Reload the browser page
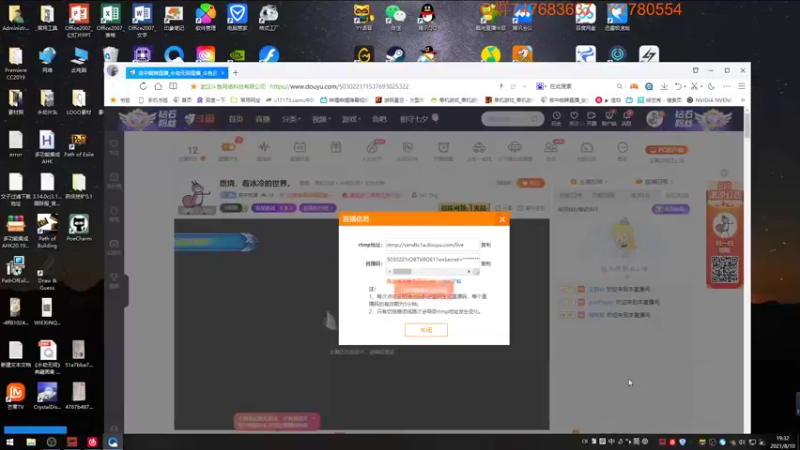Screen dimensions: 800x450 click(x=143, y=86)
